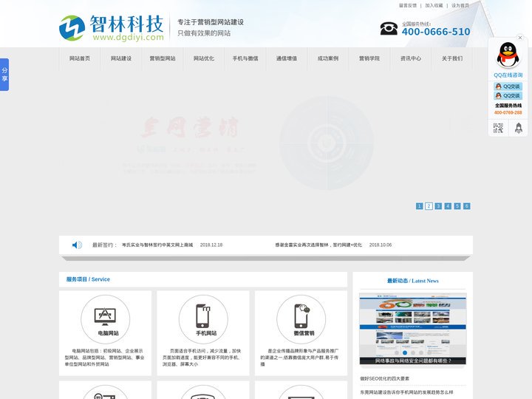The image size is (532, 399).
Task: Open 网站建设 navigation item
Action: (x=121, y=58)
